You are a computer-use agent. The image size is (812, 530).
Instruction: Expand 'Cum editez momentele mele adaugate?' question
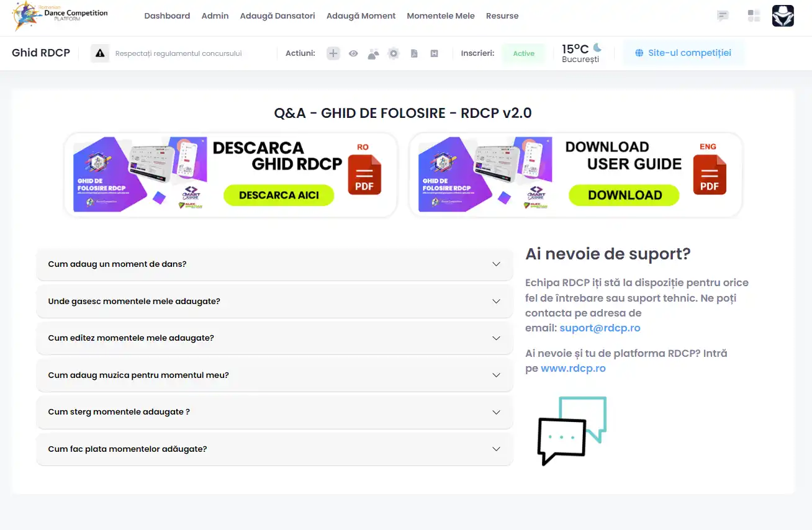pyautogui.click(x=274, y=338)
